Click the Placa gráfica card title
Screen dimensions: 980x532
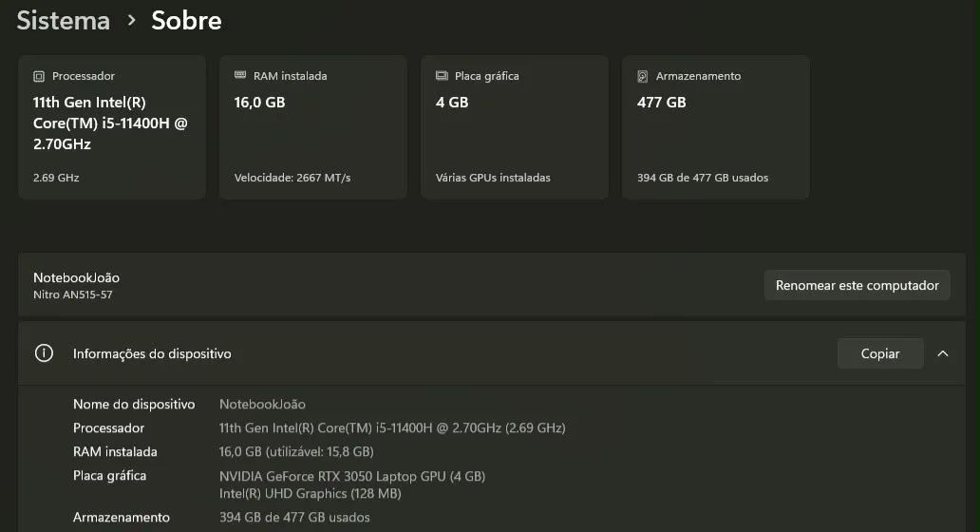[x=487, y=76]
